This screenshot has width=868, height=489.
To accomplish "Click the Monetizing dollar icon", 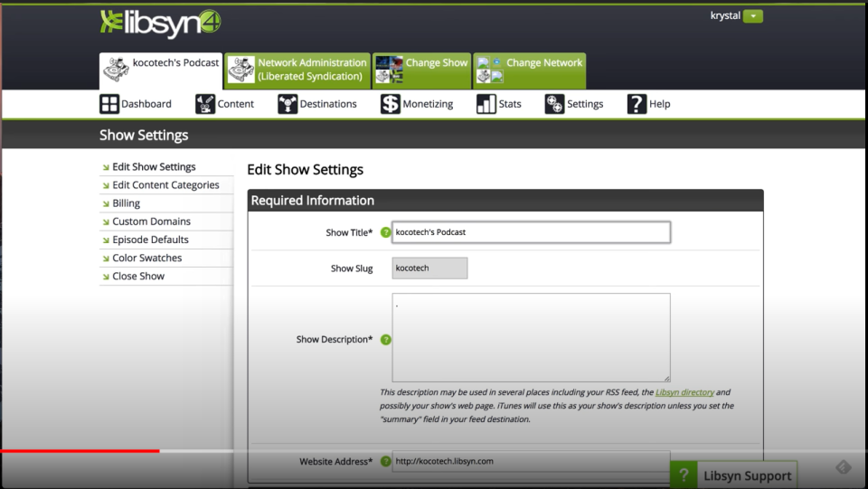I will pyautogui.click(x=390, y=104).
